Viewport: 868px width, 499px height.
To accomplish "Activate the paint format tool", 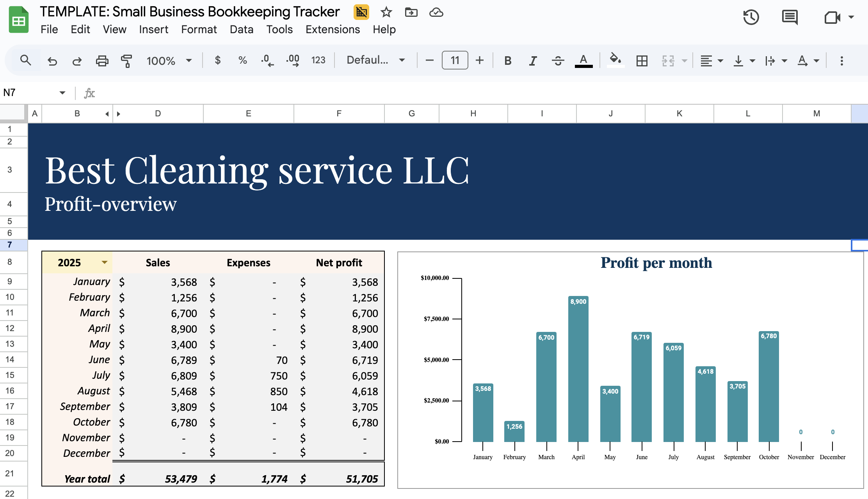I will tap(126, 61).
